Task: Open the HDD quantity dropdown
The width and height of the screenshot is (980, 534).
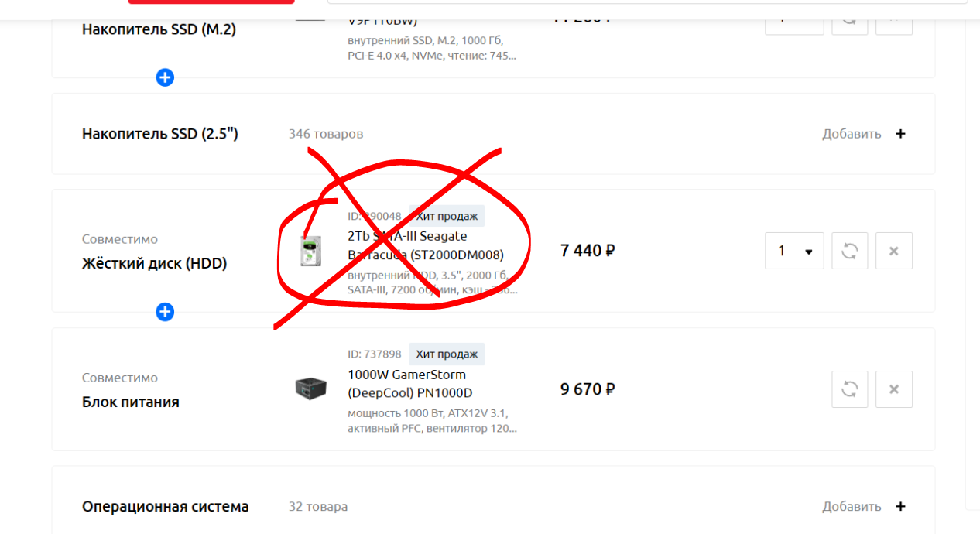Action: point(794,251)
